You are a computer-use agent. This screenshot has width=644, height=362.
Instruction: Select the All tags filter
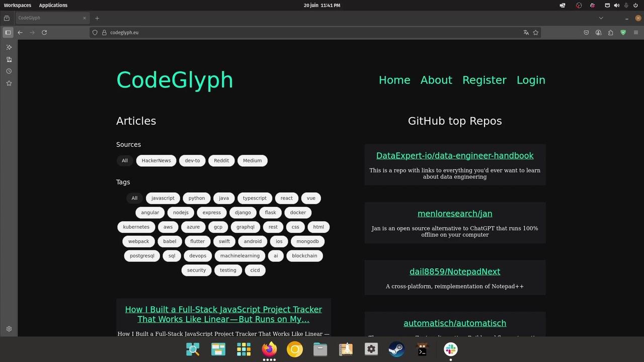coord(134,198)
